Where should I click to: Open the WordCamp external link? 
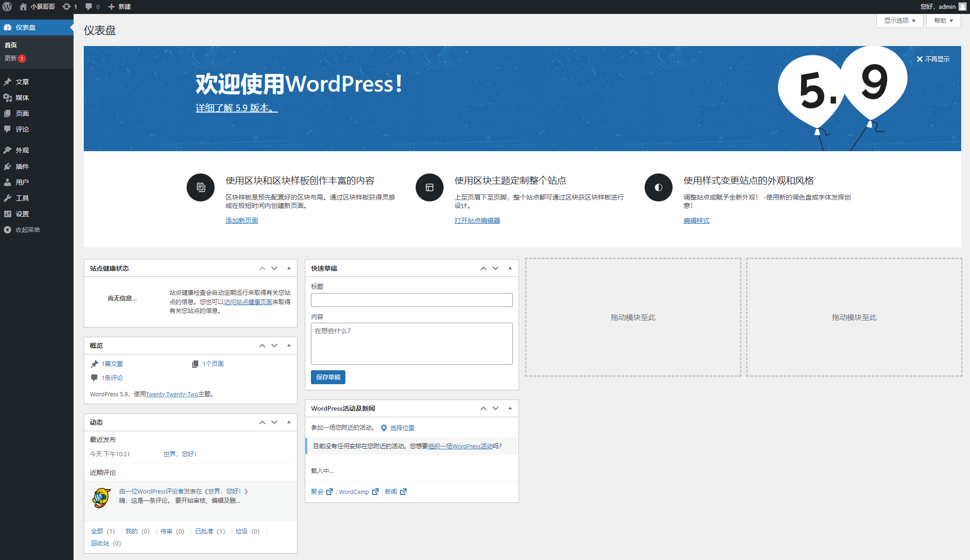[x=358, y=492]
